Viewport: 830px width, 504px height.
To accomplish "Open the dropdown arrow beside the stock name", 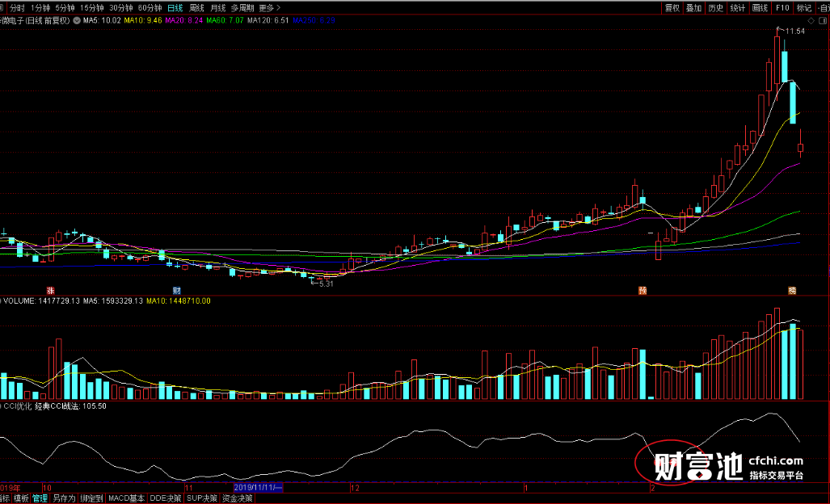I will [77, 21].
